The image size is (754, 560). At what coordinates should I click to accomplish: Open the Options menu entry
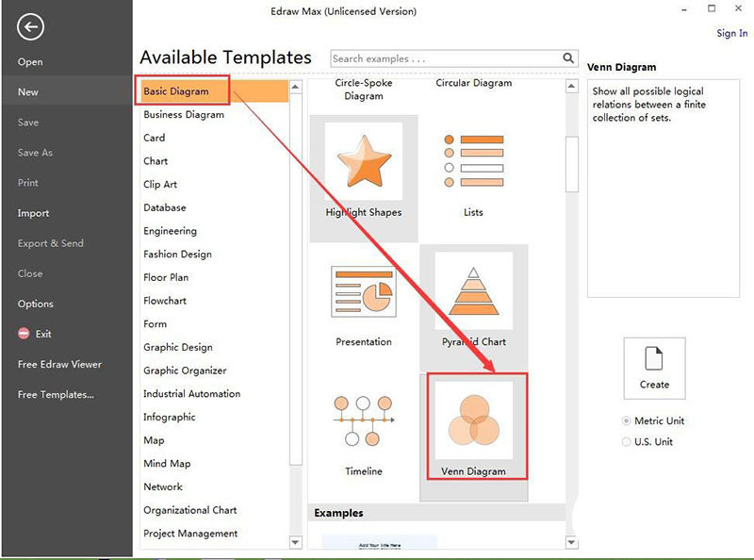36,304
